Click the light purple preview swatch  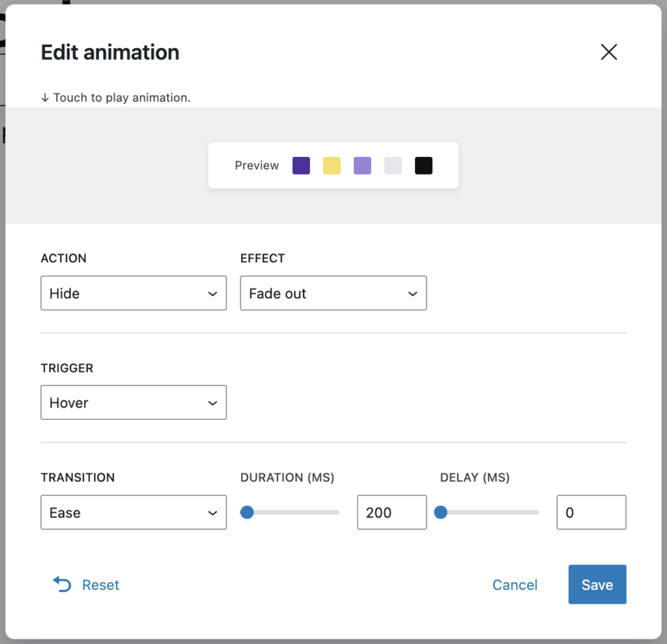click(362, 165)
